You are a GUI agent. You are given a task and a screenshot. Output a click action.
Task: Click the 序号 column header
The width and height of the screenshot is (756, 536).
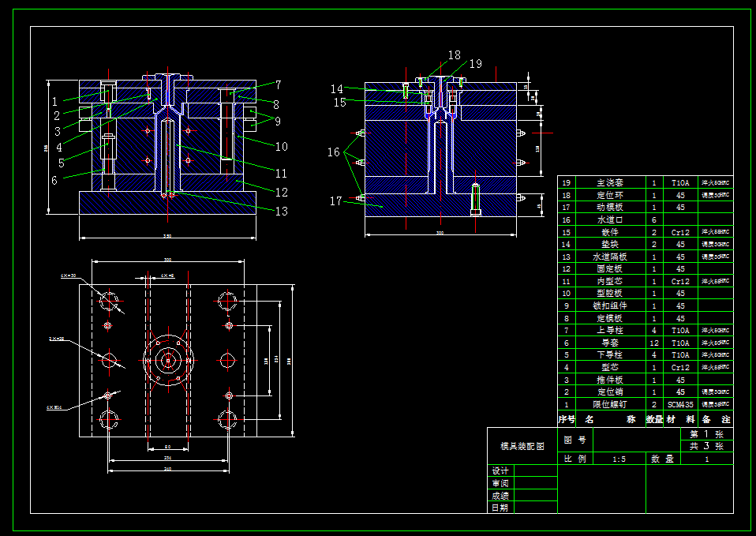[x=566, y=419]
